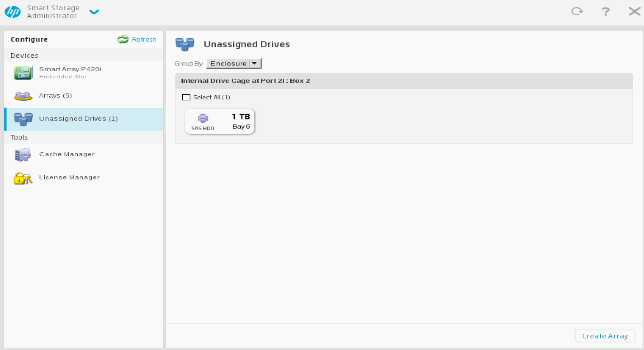Open License Manager tool entry

69,177
